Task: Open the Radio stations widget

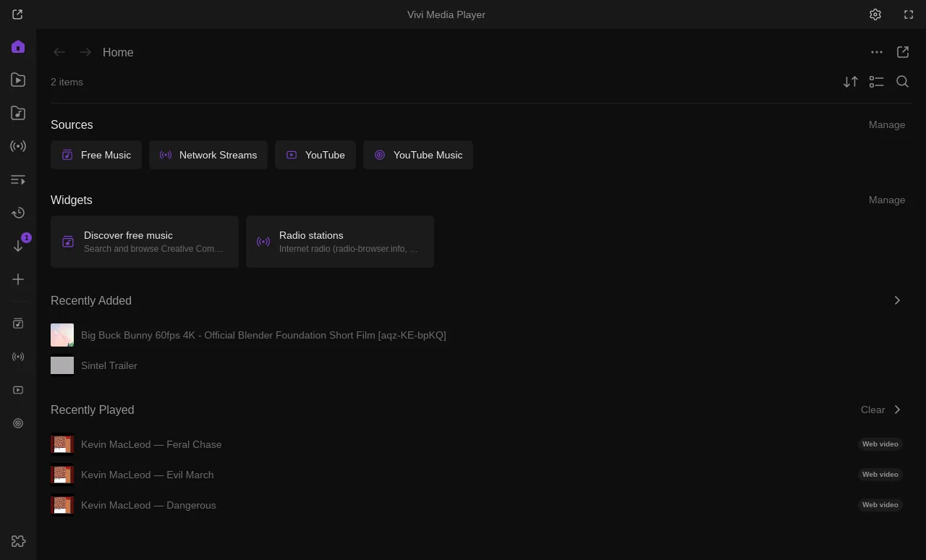Action: coord(340,242)
